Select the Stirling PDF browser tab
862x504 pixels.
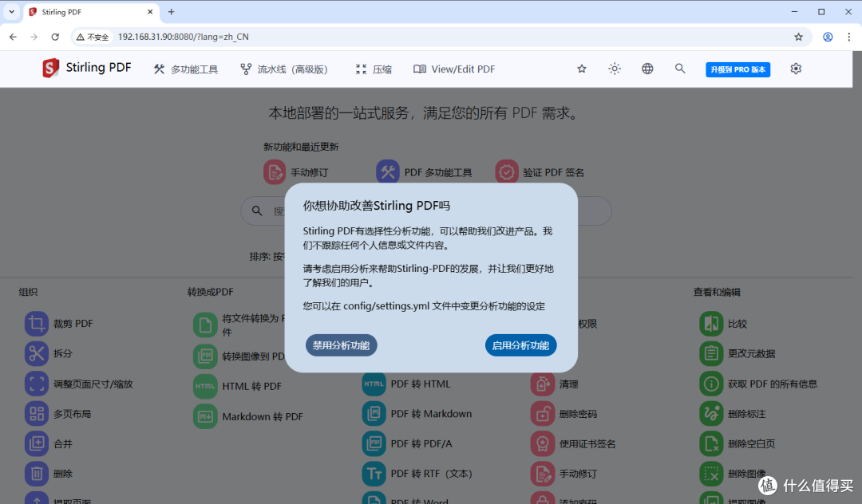pyautogui.click(x=91, y=11)
